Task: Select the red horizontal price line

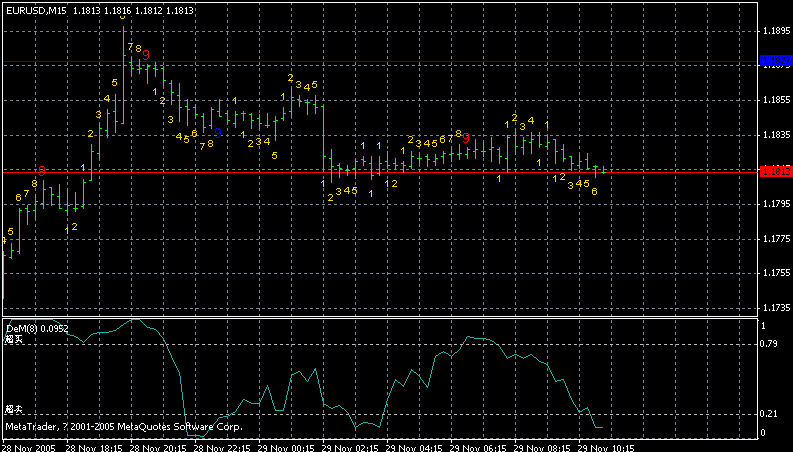Action: [400, 172]
